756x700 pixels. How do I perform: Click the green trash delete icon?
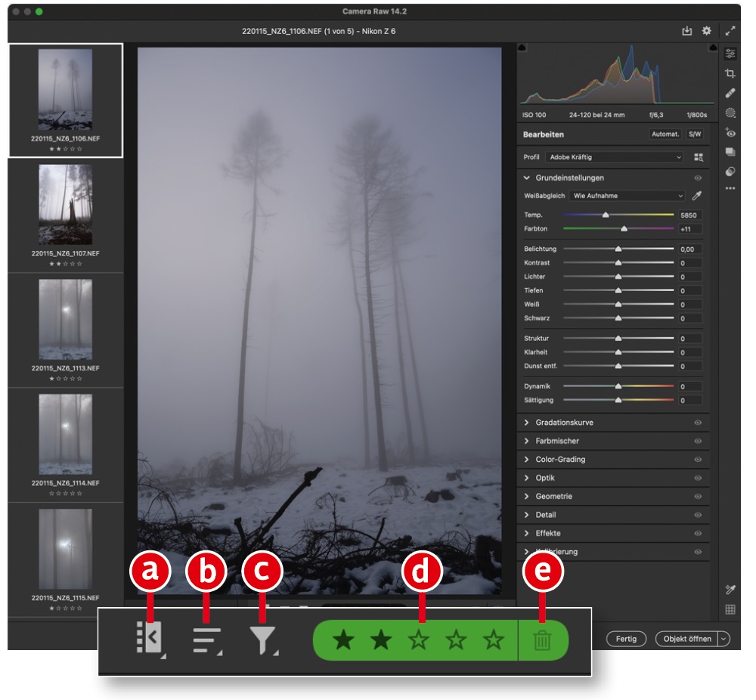542,641
